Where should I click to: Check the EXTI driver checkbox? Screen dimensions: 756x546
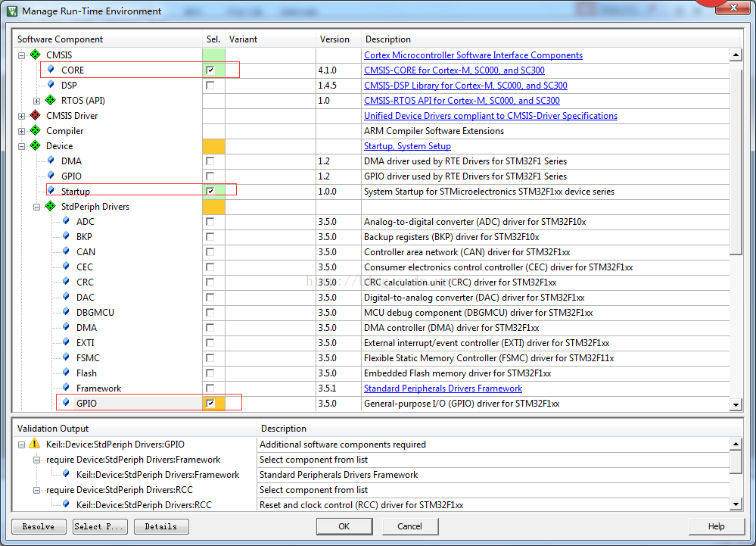[210, 342]
